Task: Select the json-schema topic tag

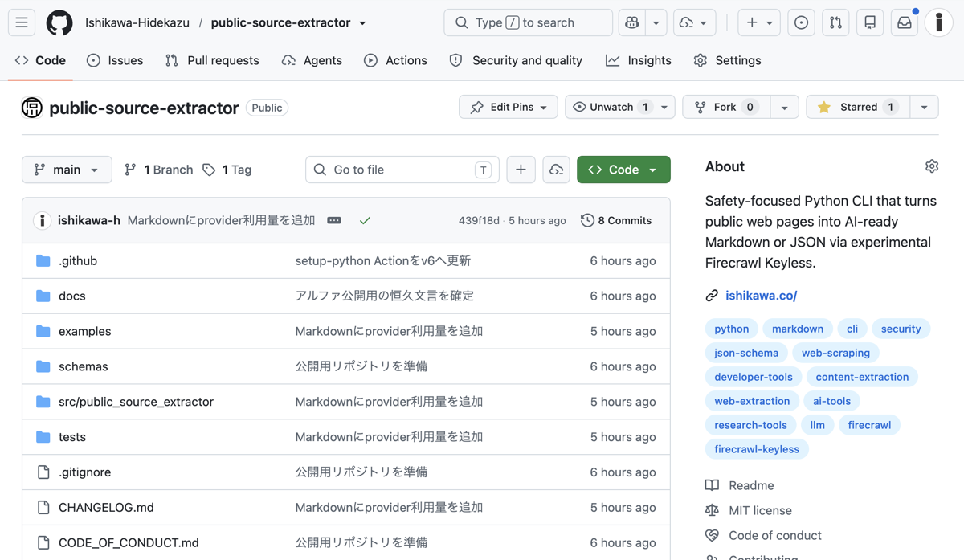Action: click(x=746, y=353)
